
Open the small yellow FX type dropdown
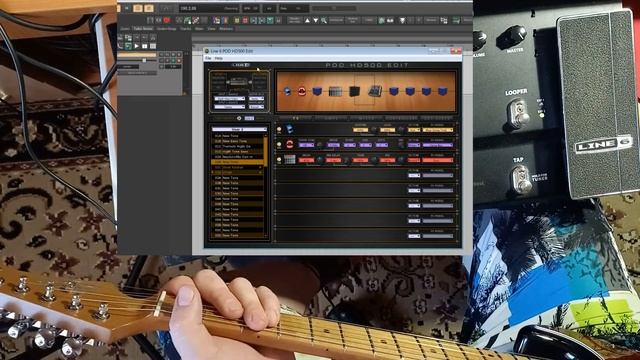coord(413,130)
